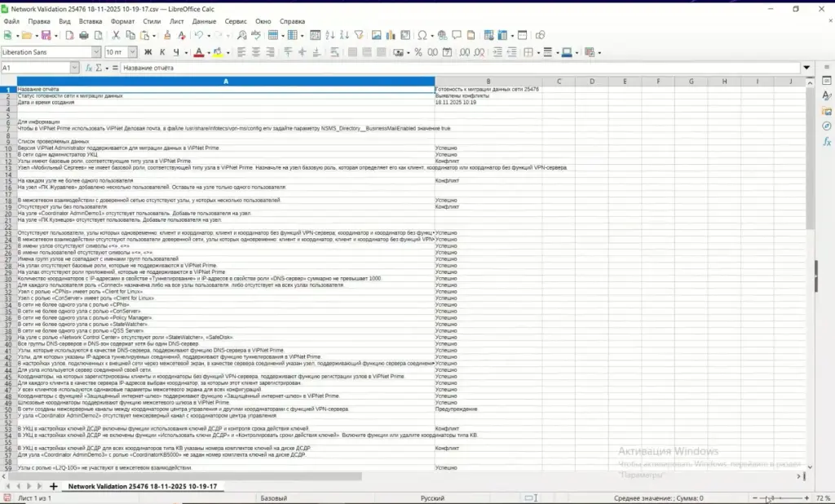Open the Sum function dropdown arrow

coord(107,69)
